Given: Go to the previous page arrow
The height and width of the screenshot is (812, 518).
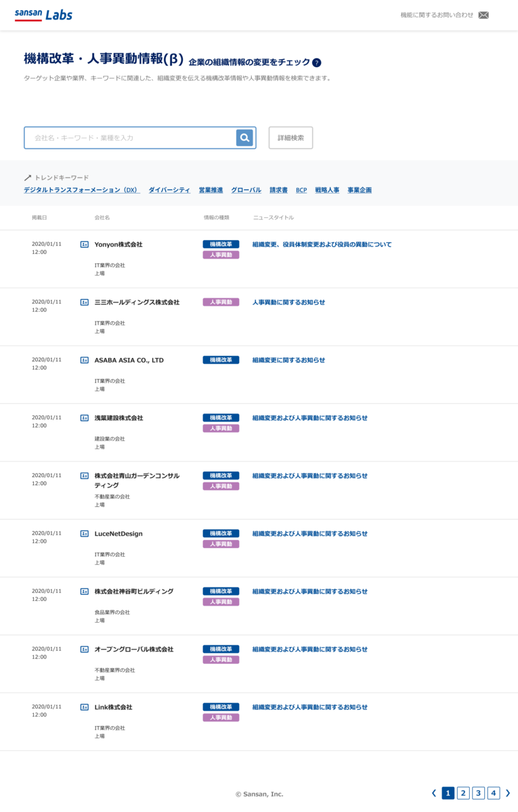Looking at the screenshot, I should click(434, 793).
